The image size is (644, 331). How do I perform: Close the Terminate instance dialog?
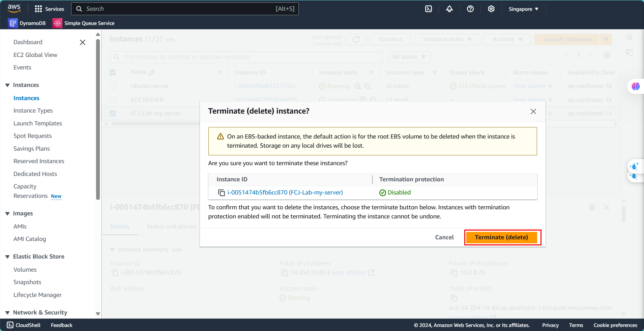coord(533,111)
